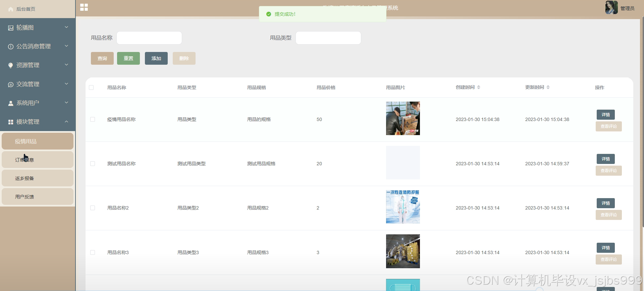Viewport: 644px width, 291px height.
Task: Click the 用品规格3 cell
Action: click(x=258, y=252)
